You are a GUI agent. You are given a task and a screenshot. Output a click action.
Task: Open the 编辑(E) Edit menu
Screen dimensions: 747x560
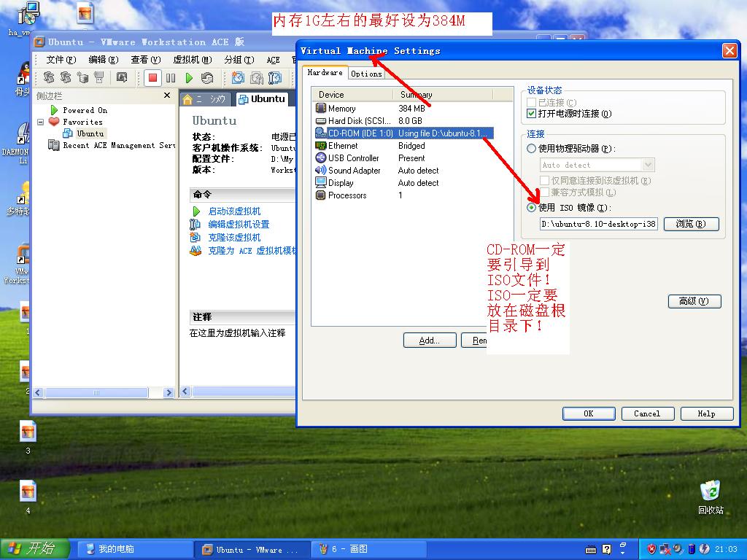coord(104,60)
